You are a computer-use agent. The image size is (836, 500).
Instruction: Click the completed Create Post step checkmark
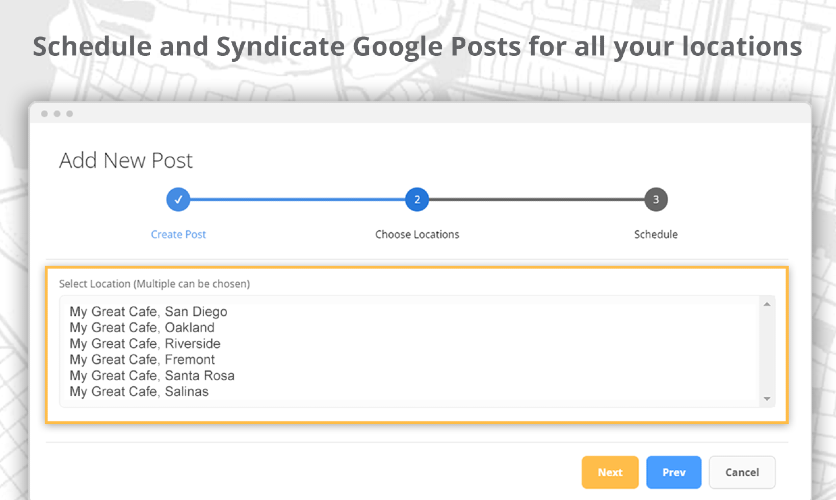pos(178,199)
